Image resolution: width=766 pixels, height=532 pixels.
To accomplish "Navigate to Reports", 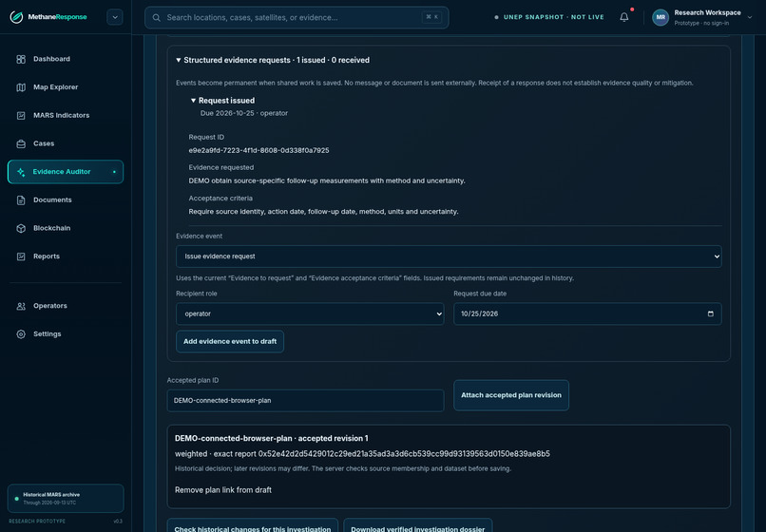I will [66, 256].
